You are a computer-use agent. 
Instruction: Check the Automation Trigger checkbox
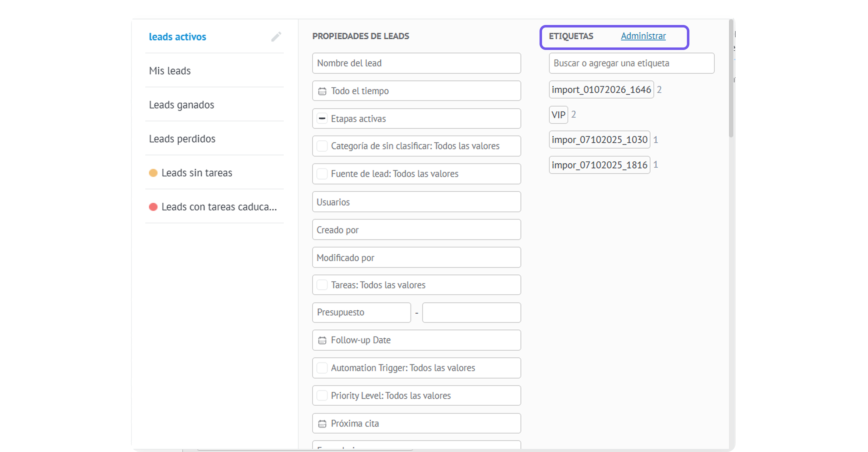[322, 368]
